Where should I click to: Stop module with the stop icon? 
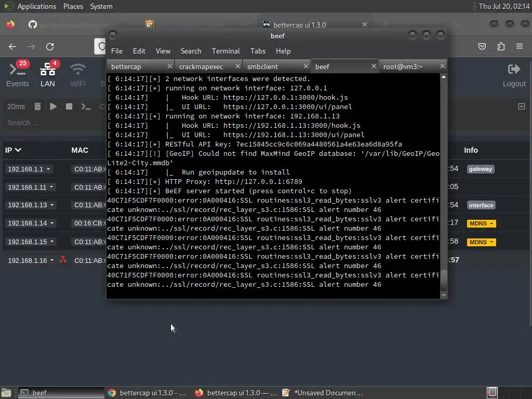pyautogui.click(x=69, y=107)
